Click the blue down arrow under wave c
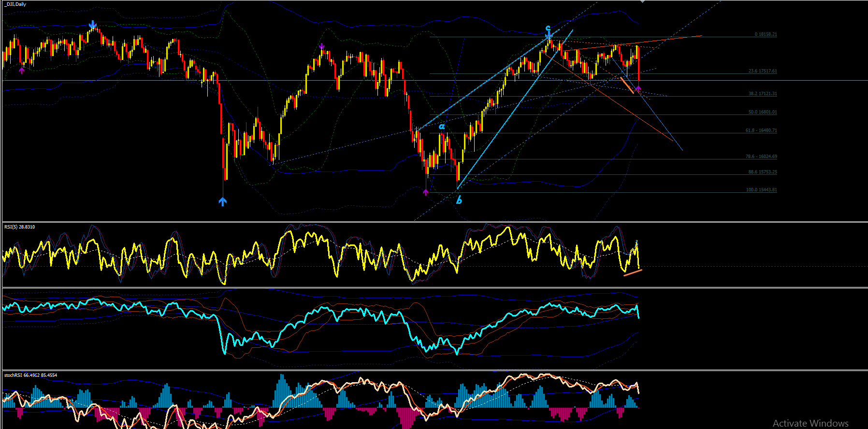Image resolution: width=868 pixels, height=429 pixels. point(549,35)
